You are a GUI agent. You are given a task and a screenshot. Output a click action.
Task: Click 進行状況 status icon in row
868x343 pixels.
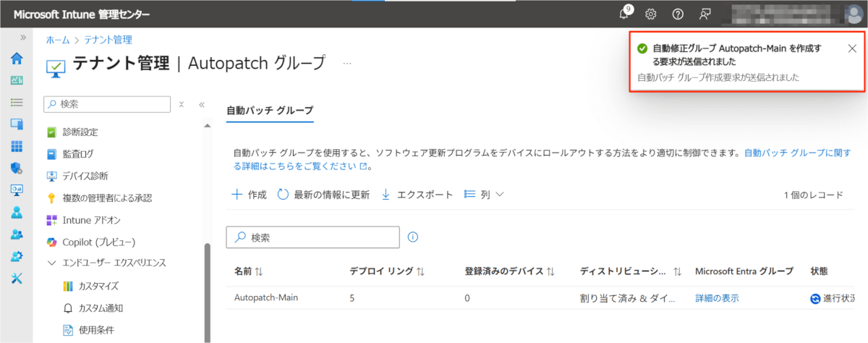(x=816, y=298)
